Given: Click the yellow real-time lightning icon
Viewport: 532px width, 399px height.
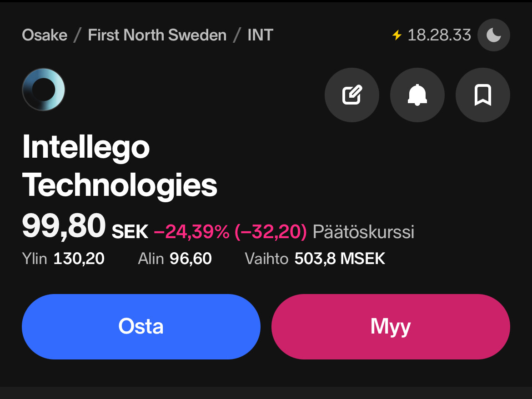Looking at the screenshot, I should tap(397, 35).
